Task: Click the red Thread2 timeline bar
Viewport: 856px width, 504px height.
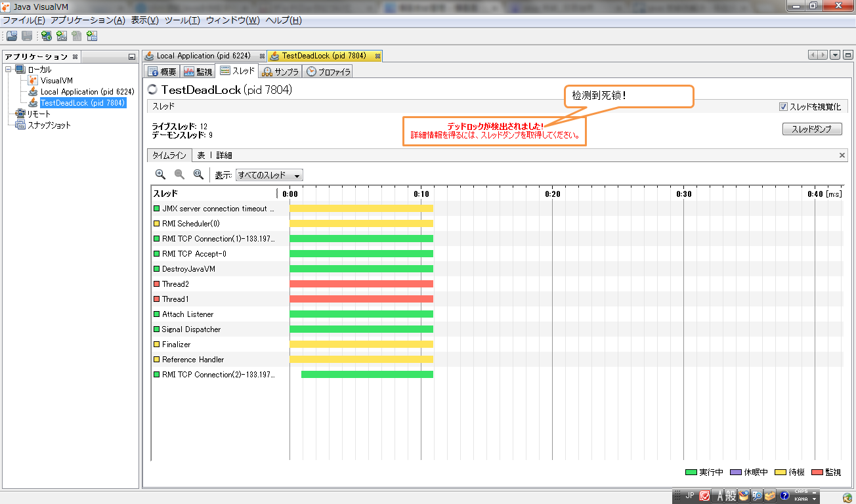Action: (x=361, y=284)
